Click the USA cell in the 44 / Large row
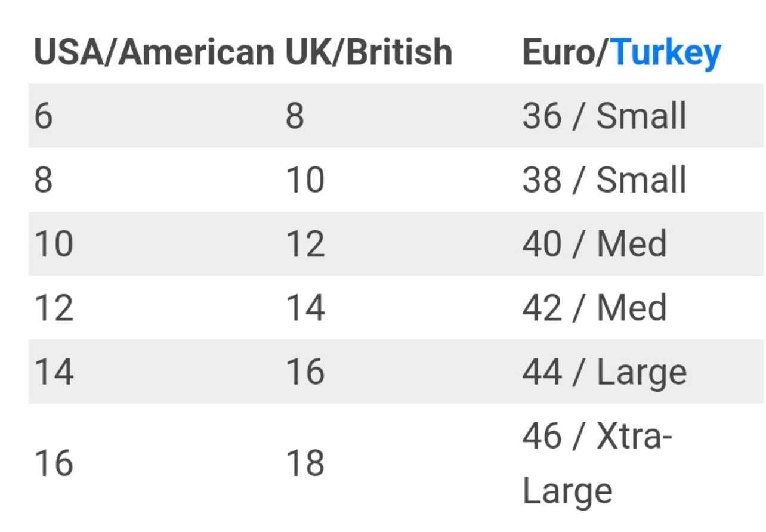766x532 pixels. click(54, 372)
